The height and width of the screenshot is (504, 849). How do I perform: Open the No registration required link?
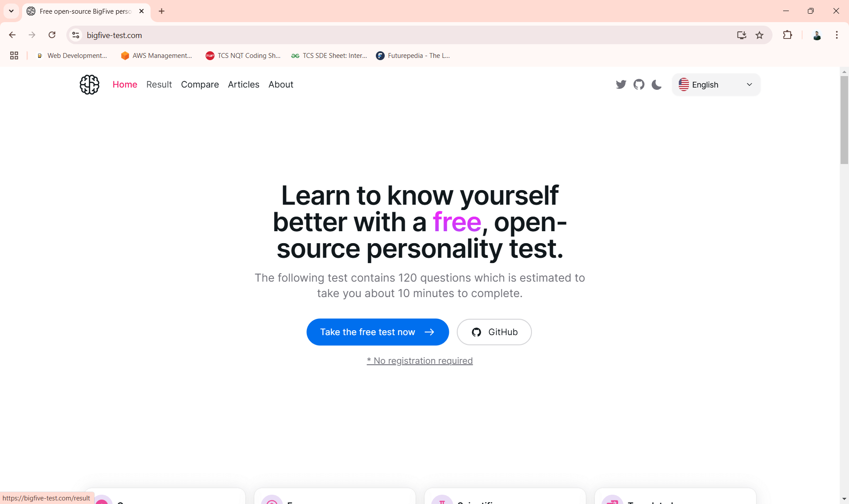419,361
